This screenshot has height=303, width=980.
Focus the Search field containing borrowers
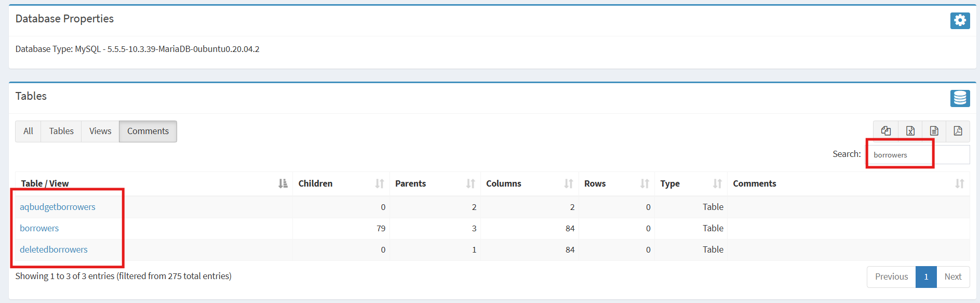click(917, 155)
